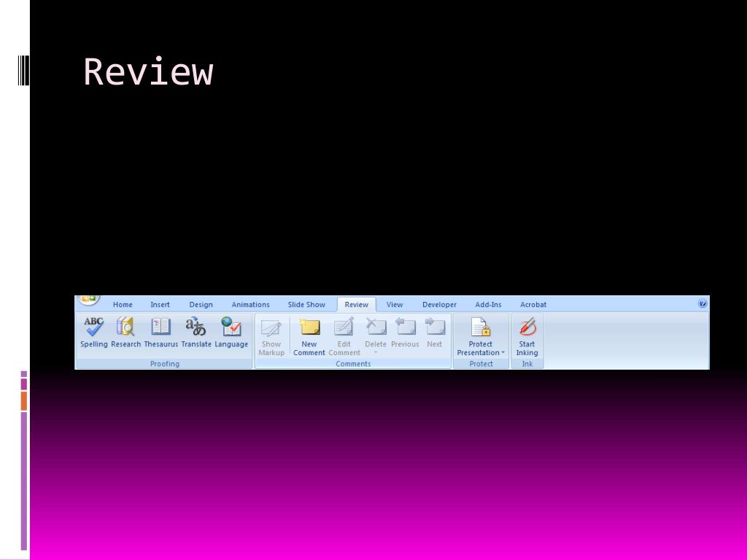The width and height of the screenshot is (747, 560).
Task: Go to the Previous comment
Action: 405,332
